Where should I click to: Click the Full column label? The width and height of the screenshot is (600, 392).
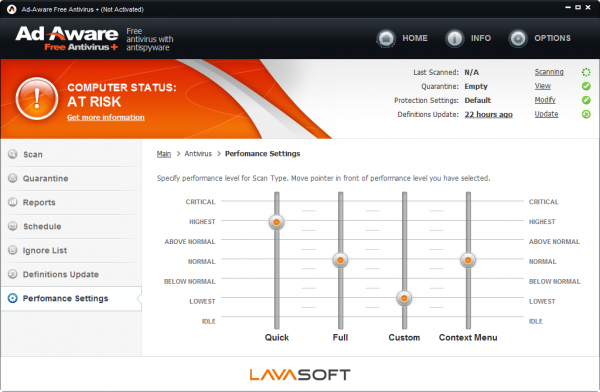coord(340,337)
